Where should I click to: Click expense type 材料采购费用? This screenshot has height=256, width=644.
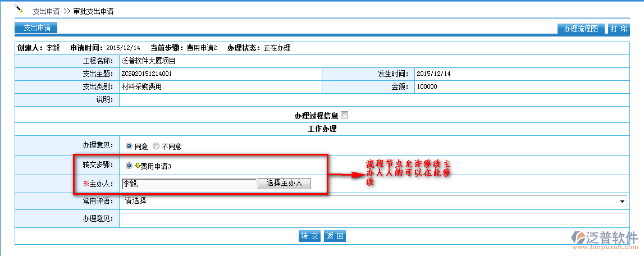click(142, 86)
